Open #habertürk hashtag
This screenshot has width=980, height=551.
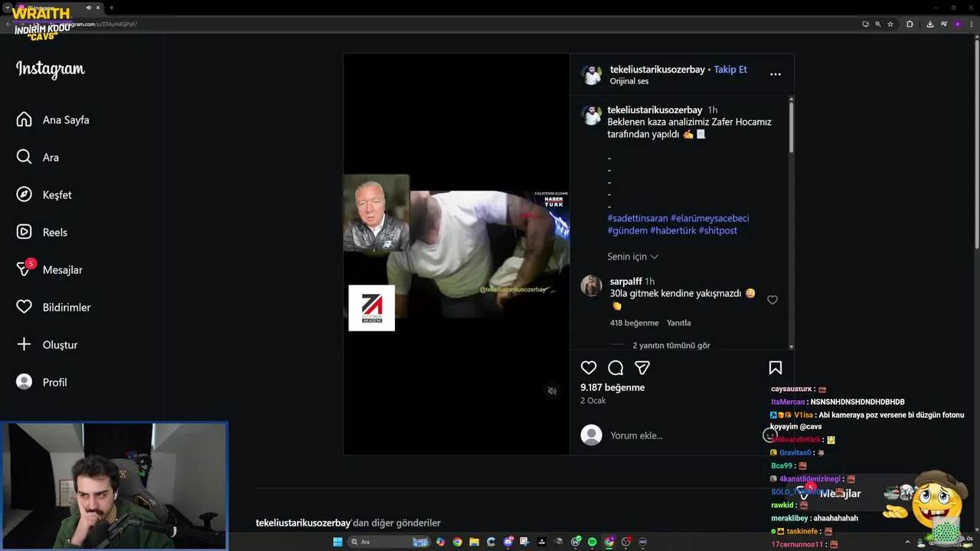click(673, 230)
